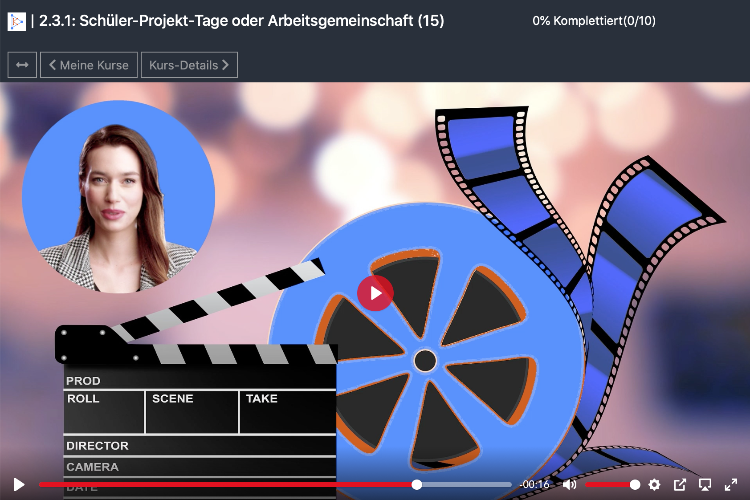Viewport: 750px width, 500px height.
Task: Click the presenter's circular avatar
Action: [118, 190]
